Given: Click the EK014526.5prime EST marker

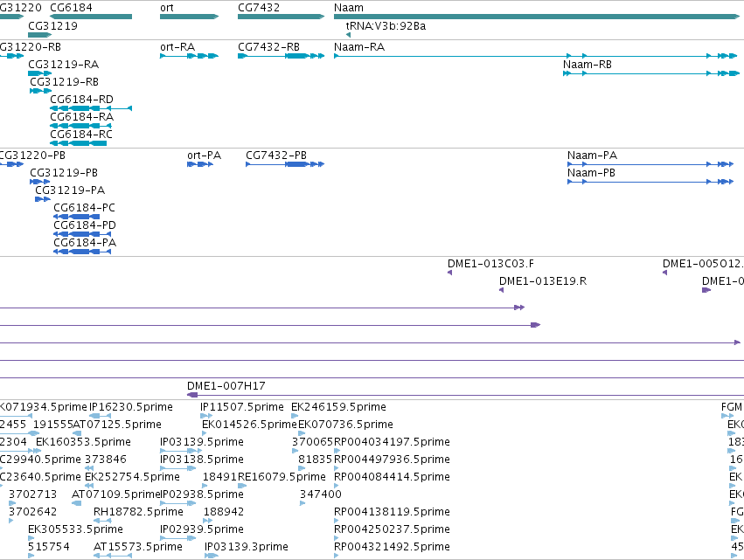Looking at the screenshot, I should (205, 433).
